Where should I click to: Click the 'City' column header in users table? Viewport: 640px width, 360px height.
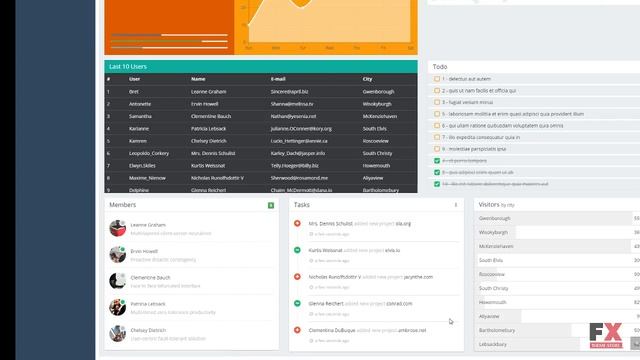point(367,79)
